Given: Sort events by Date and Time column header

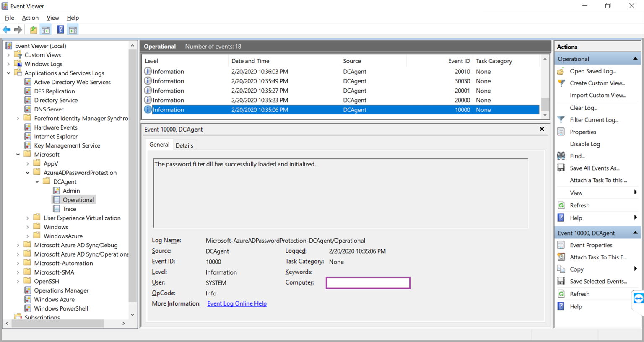Looking at the screenshot, I should point(284,61).
